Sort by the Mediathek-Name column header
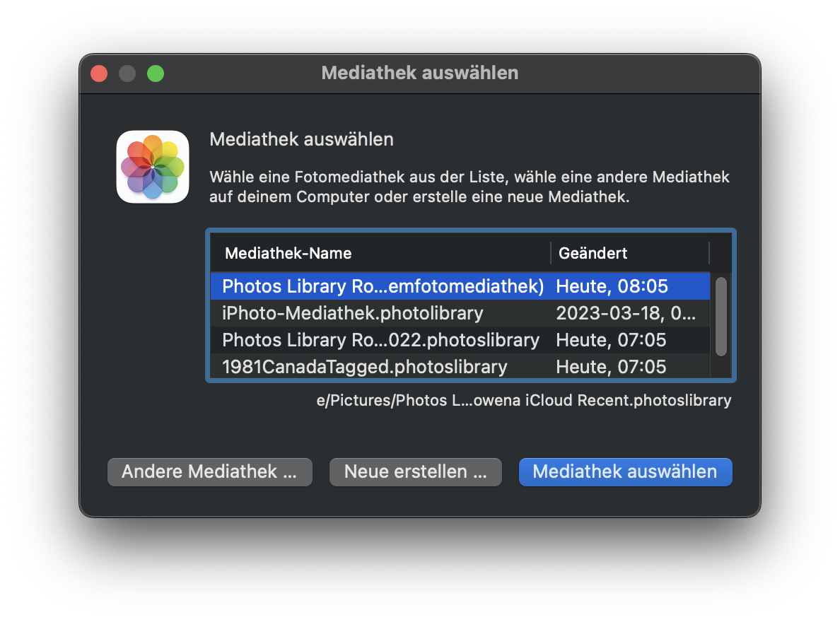The image size is (840, 622). (x=288, y=253)
